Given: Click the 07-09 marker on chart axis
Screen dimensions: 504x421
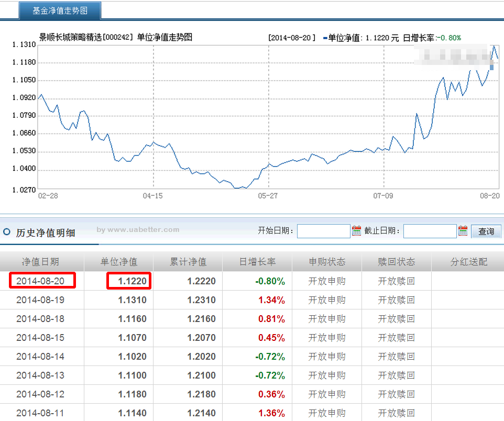Looking at the screenshot, I should [x=384, y=195].
